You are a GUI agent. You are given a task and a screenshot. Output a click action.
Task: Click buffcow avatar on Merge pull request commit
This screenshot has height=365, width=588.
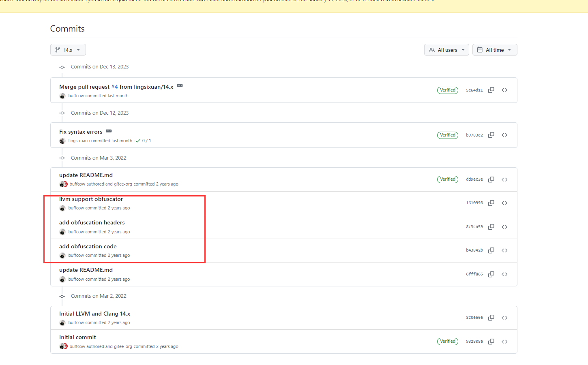click(62, 96)
